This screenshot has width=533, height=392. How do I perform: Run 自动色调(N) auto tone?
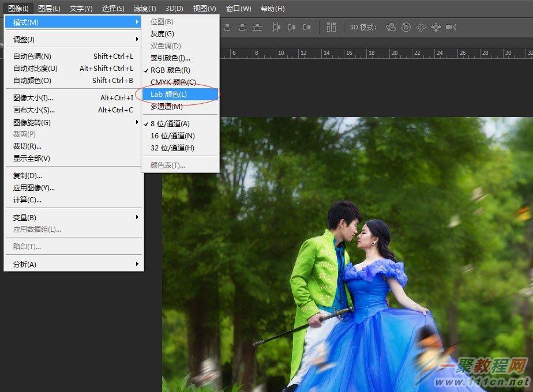[73, 56]
